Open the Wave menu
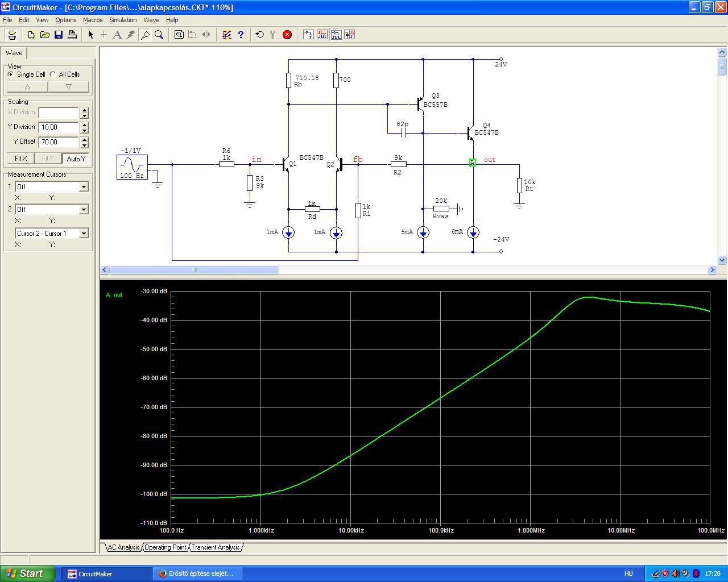The width and height of the screenshot is (728, 582). (x=151, y=20)
